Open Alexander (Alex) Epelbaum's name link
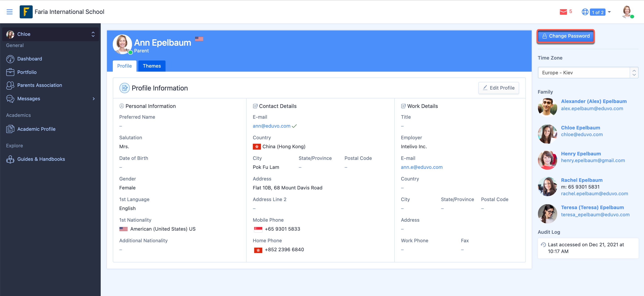644x296 pixels. (594, 101)
